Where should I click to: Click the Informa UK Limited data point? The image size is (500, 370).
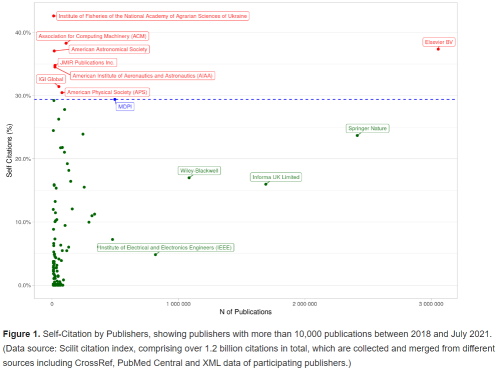point(266,184)
